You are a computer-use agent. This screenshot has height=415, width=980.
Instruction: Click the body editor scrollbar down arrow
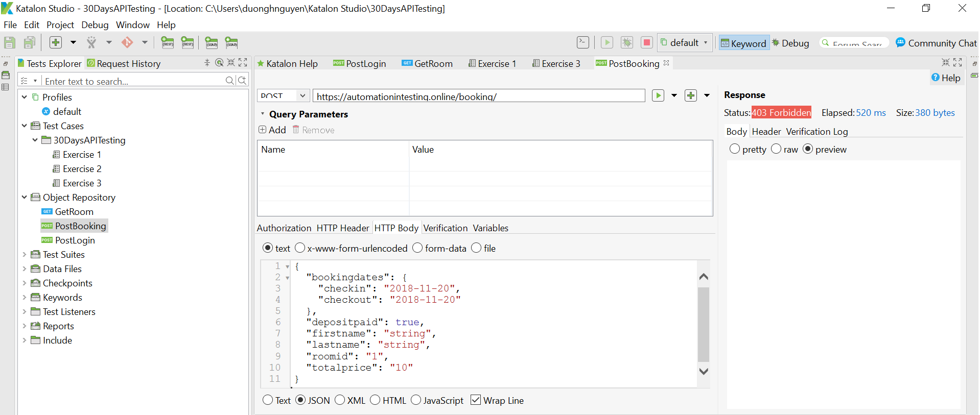tap(704, 371)
